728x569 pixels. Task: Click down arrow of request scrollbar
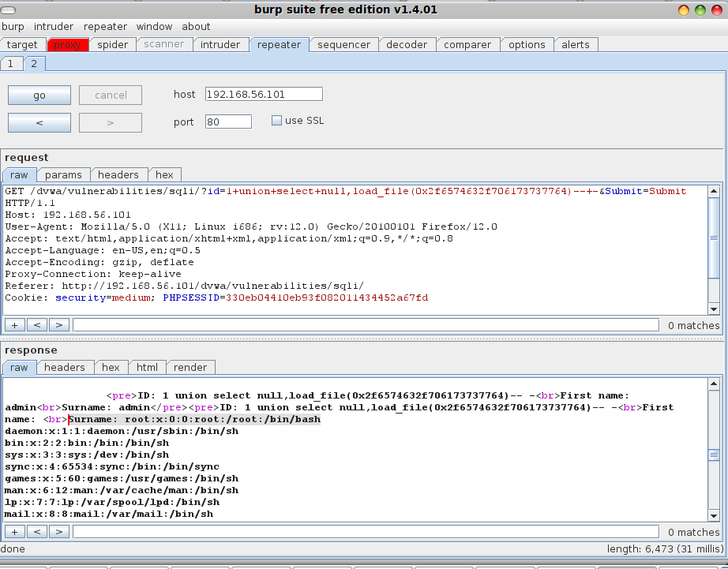point(714,309)
